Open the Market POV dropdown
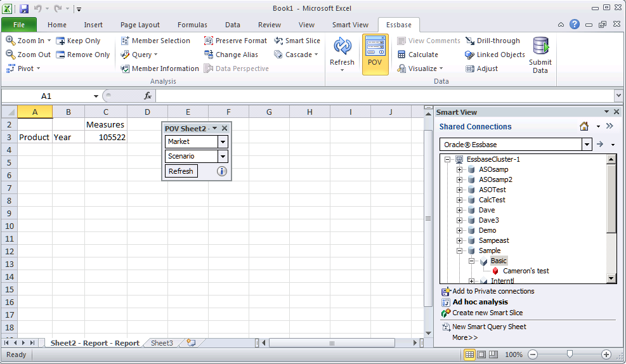The image size is (626, 364). 223,141
